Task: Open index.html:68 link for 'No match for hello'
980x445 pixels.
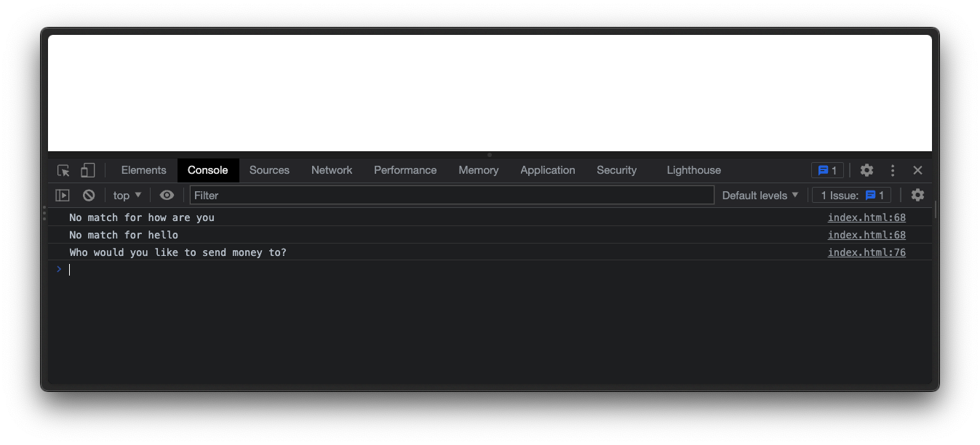Action: pyautogui.click(x=867, y=235)
